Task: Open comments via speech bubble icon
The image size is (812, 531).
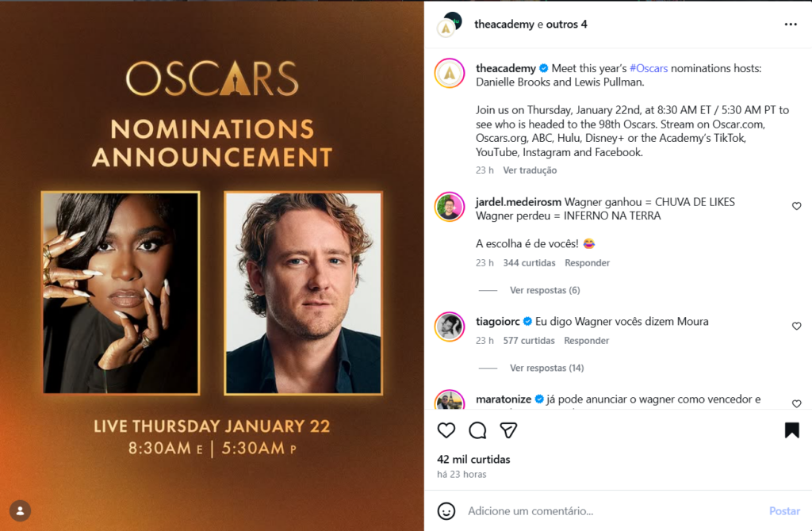Action: [477, 430]
